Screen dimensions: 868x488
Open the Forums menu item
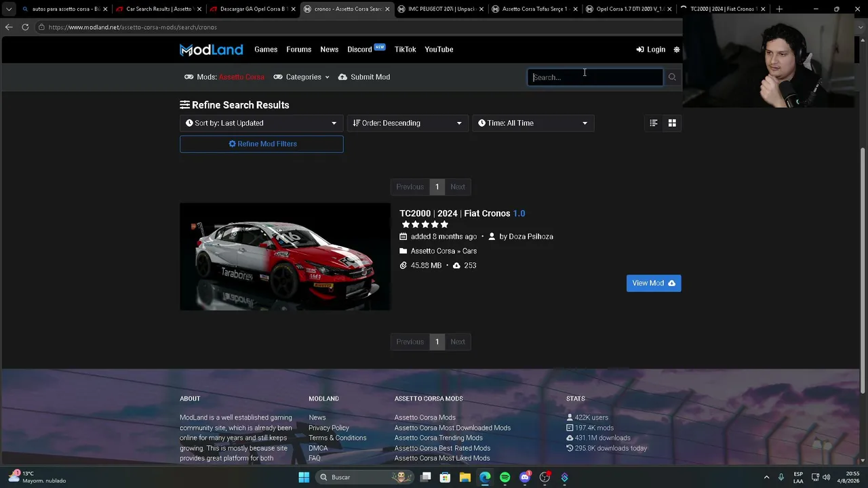click(298, 49)
